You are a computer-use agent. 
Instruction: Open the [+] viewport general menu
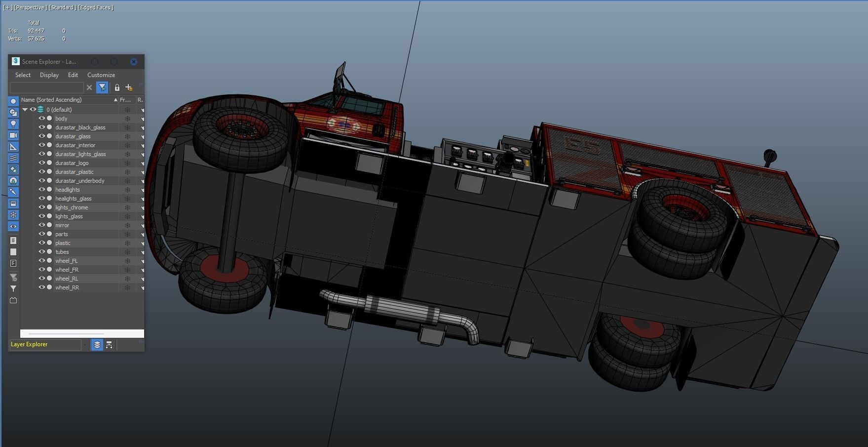pos(7,7)
